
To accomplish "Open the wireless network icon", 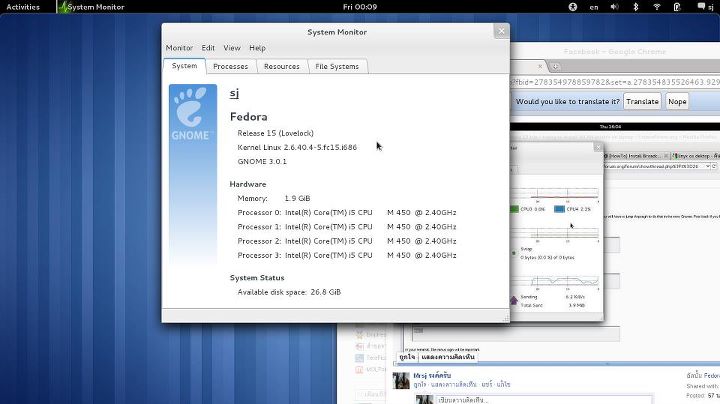I will tap(657, 7).
